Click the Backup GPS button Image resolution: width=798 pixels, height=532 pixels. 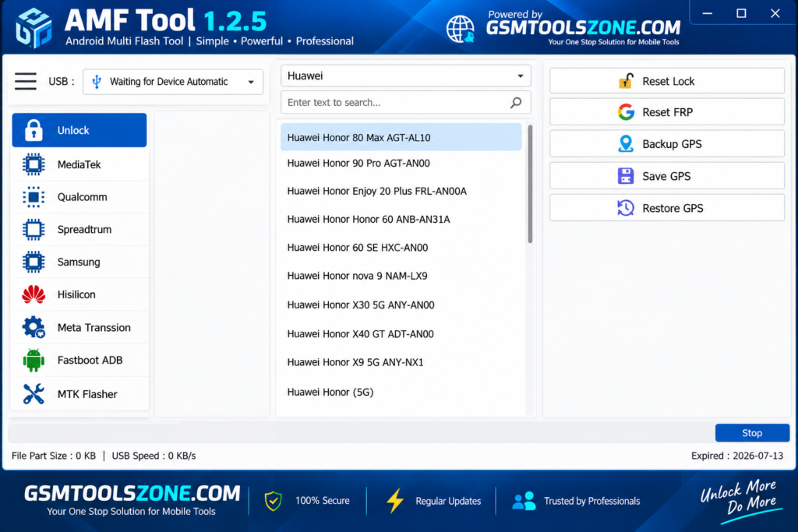point(667,144)
